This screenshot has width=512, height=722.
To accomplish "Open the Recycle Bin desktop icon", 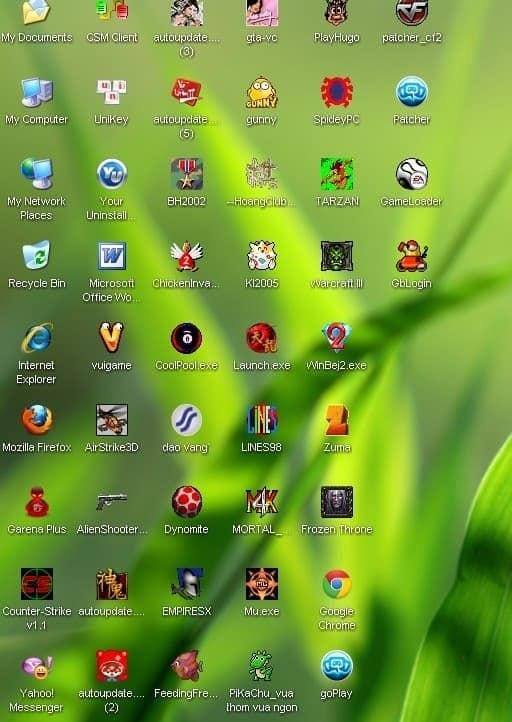I will 36,255.
